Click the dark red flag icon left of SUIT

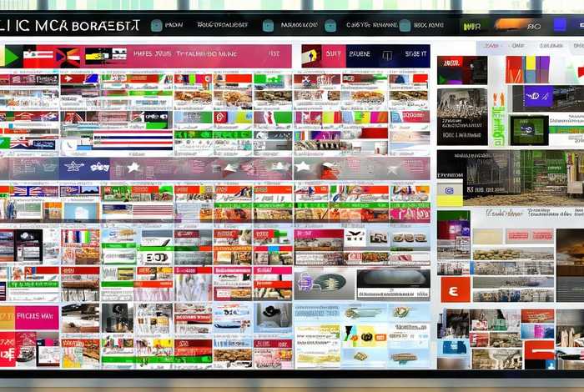point(310,55)
